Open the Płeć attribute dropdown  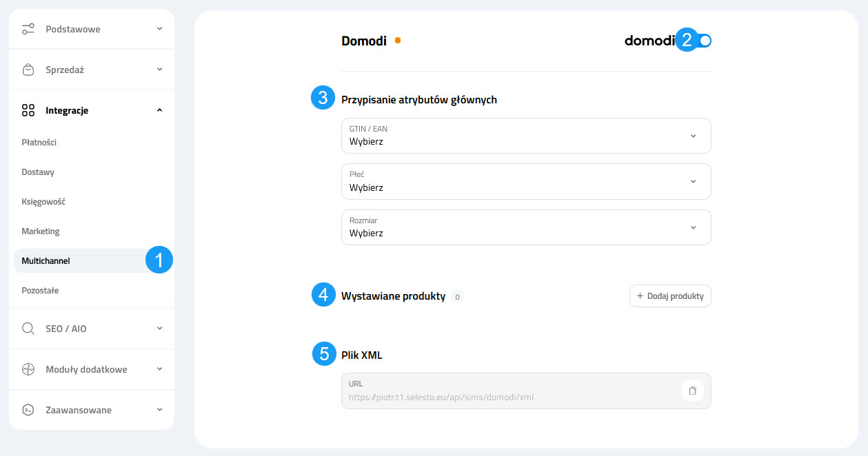tap(526, 181)
